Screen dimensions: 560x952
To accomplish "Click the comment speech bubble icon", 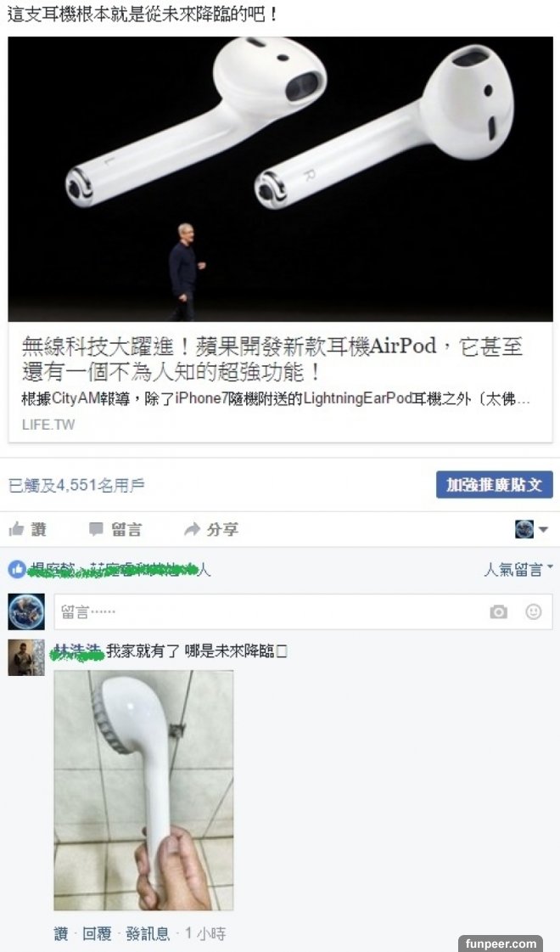I will click(96, 529).
